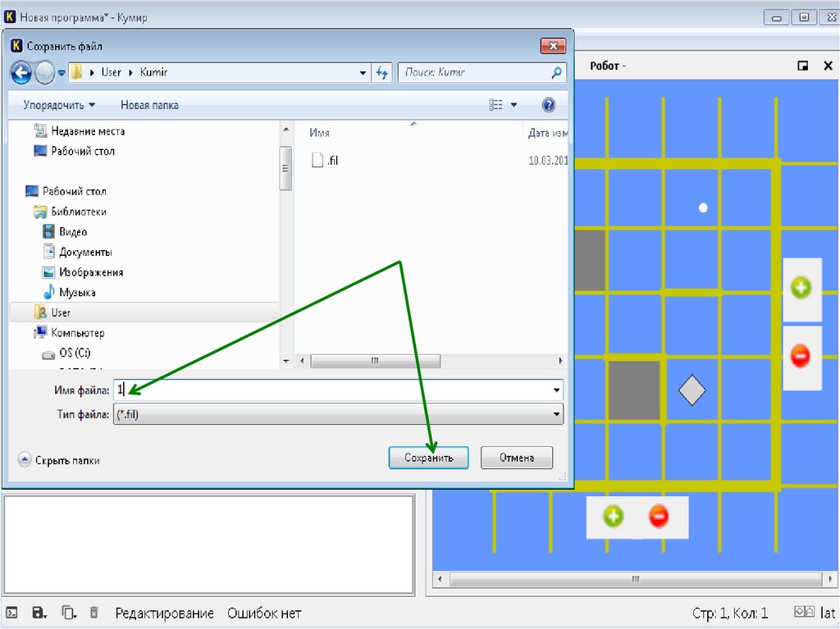This screenshot has height=629, width=840.
Task: Click the Отмена button
Action: pyautogui.click(x=517, y=458)
